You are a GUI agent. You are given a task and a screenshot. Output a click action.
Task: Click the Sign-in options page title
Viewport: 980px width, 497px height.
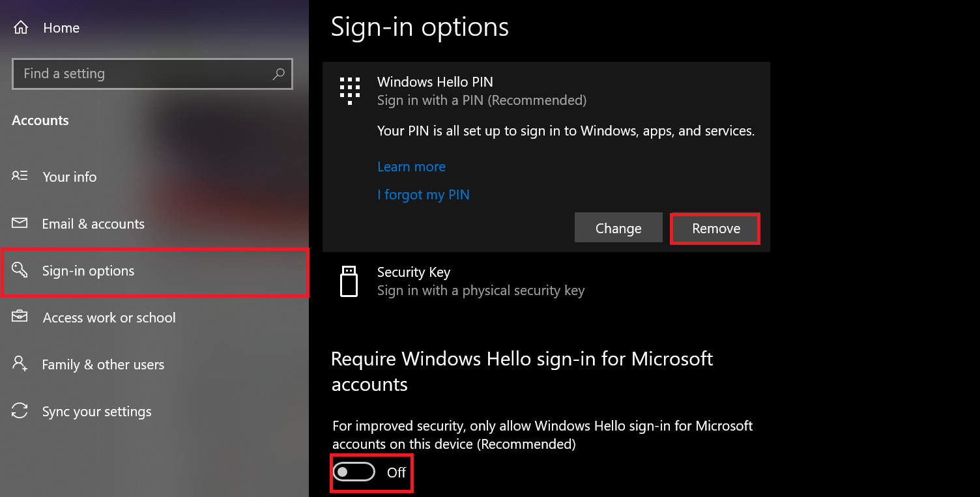(x=420, y=27)
